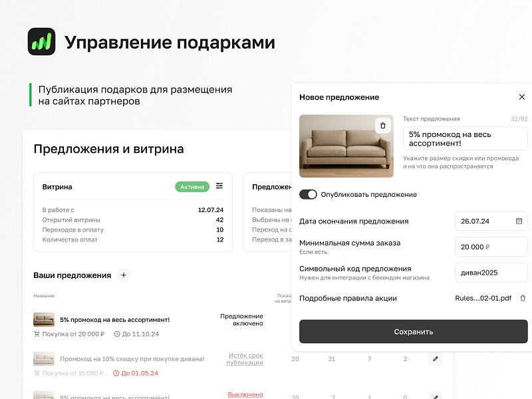Open the first 5% promo offer thumbnail

44,320
